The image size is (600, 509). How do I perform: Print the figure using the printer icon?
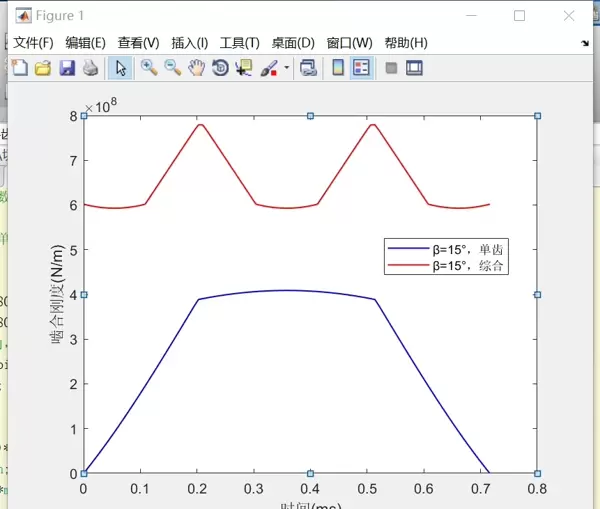(x=90, y=68)
